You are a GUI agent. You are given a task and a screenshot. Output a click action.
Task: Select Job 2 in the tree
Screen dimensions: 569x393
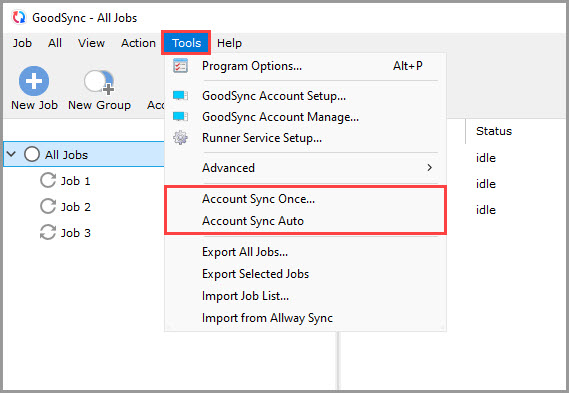75,207
